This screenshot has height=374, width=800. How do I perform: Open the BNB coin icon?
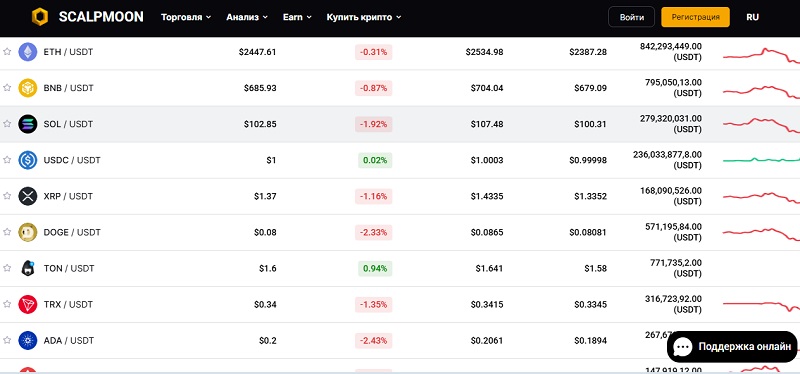[x=28, y=88]
